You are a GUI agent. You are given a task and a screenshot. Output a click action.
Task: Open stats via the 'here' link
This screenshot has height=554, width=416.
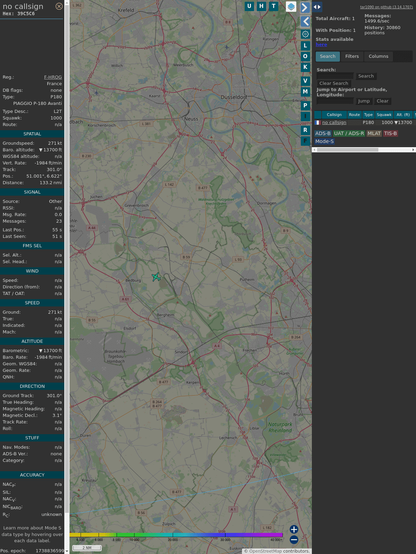coord(321,45)
